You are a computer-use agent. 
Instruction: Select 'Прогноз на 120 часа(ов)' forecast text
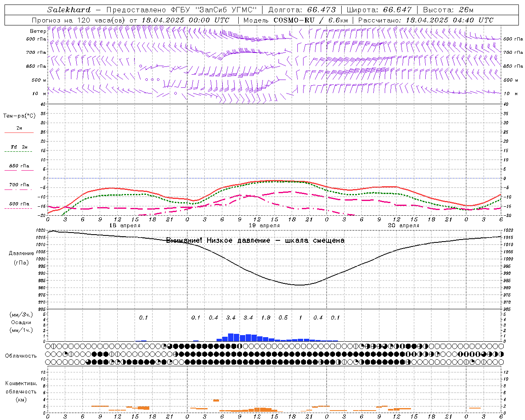79,20
